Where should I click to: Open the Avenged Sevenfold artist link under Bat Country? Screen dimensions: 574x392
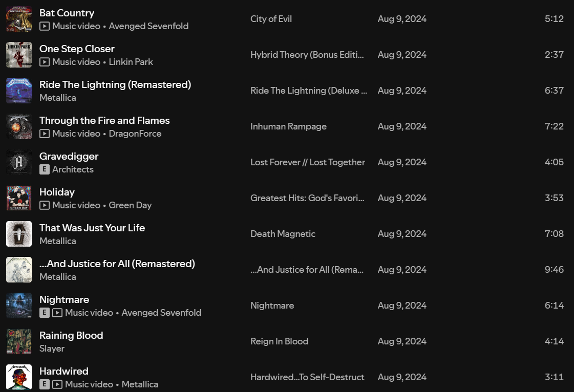point(148,26)
